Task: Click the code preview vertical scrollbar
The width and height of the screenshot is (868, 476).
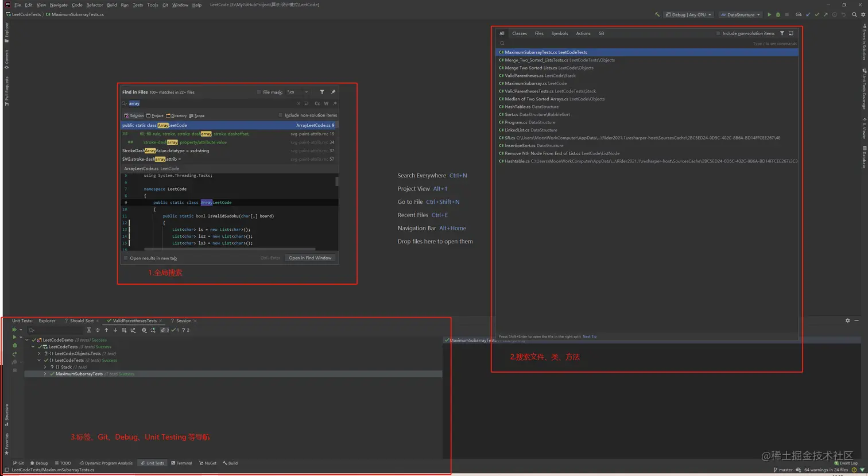Action: pos(336,181)
